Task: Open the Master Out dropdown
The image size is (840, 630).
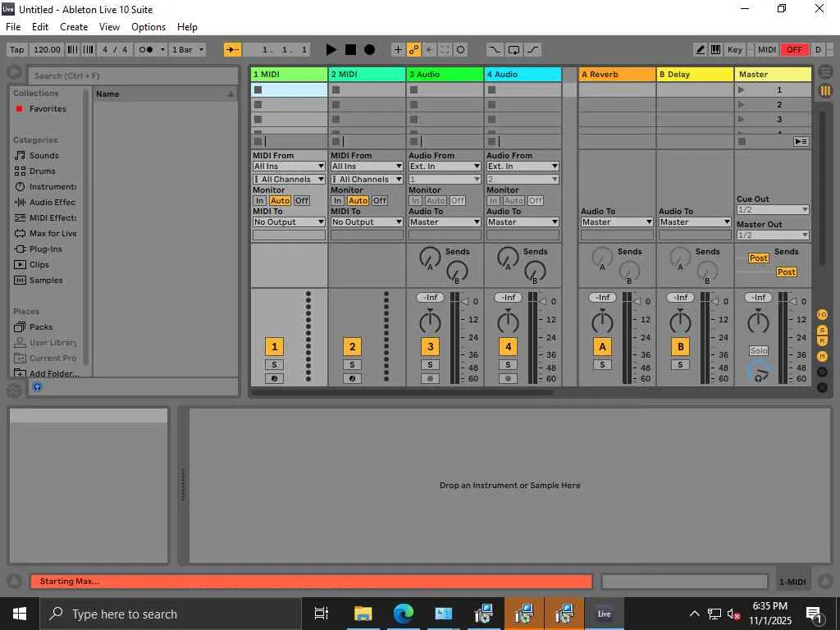Action: click(x=773, y=235)
